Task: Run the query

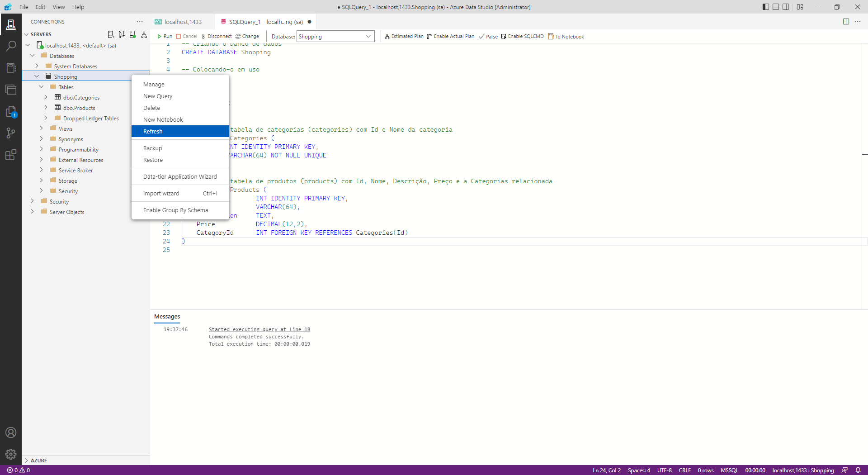Action: point(165,36)
